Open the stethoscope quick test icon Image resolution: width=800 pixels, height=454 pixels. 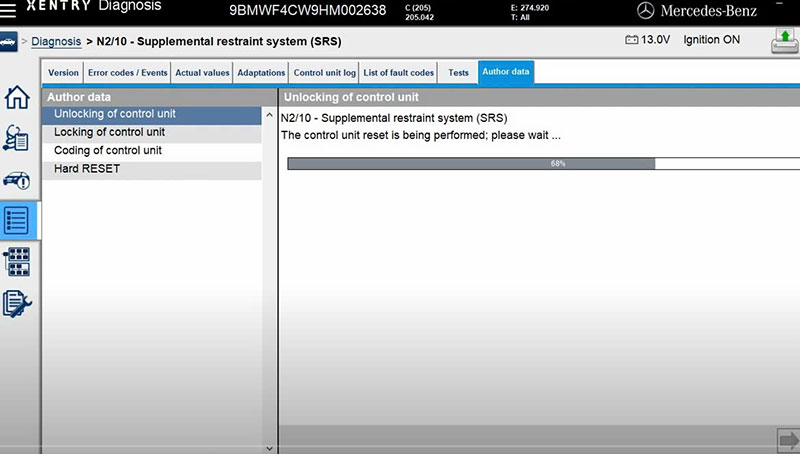(x=16, y=138)
